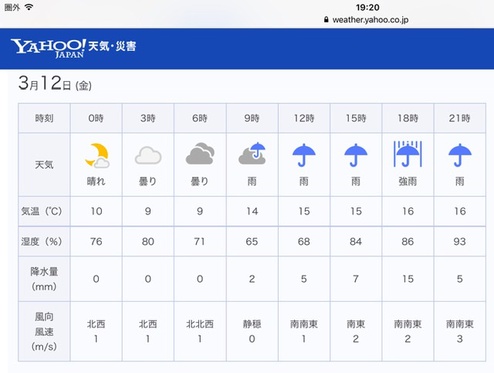This screenshot has width=494, height=373.
Task: Tap the 19:20 clock in the status bar
Action: click(x=367, y=7)
